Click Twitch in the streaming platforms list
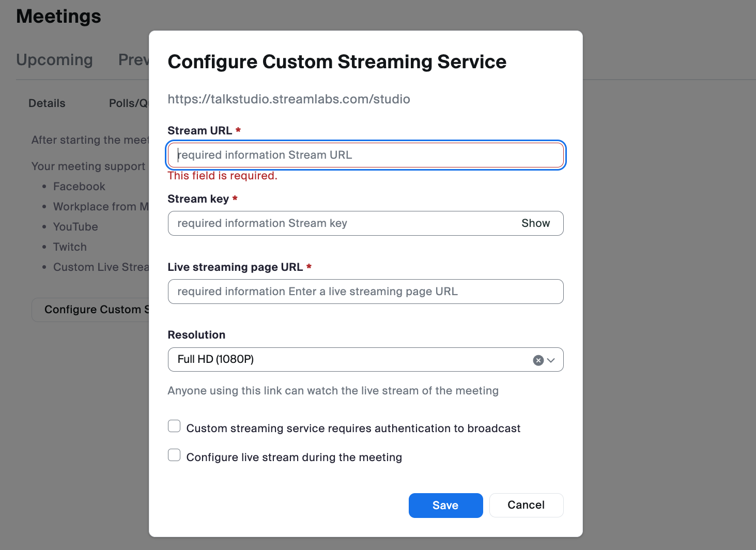This screenshot has height=550, width=756. pos(70,247)
